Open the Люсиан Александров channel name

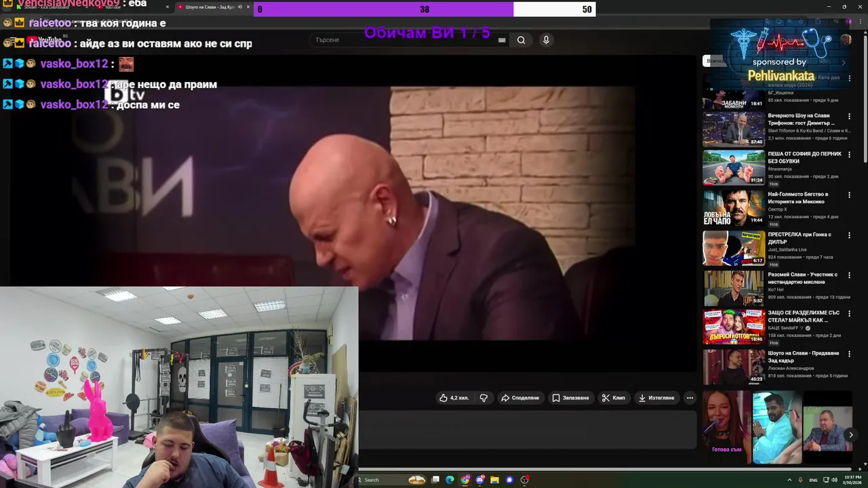pos(791,368)
